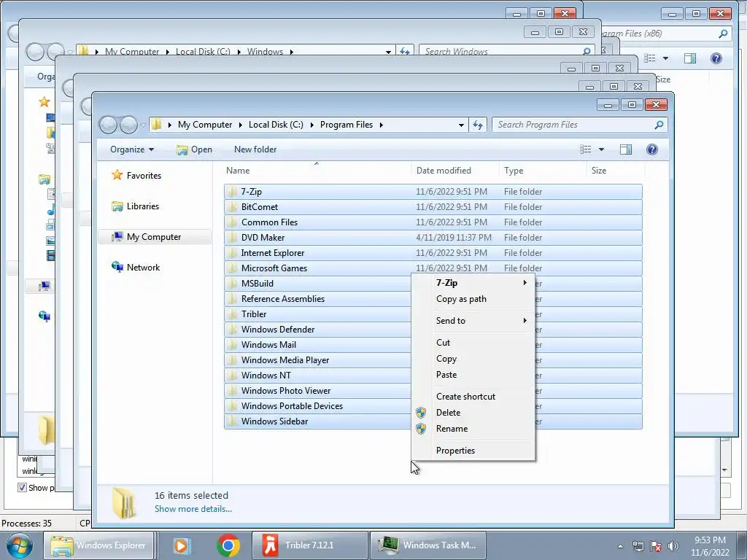This screenshot has height=560, width=747.
Task: Click the Forward navigation button in Program Files window
Action: [x=128, y=125]
